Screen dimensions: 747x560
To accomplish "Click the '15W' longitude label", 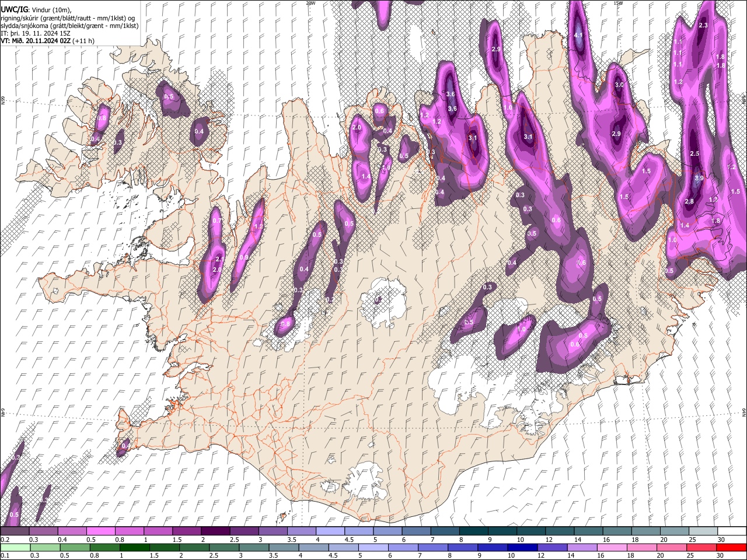I will coord(618,3).
